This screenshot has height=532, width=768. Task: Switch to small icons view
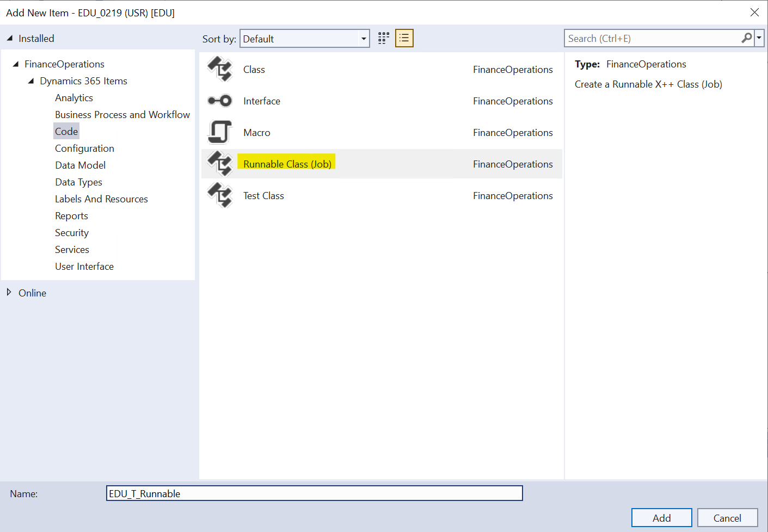(x=384, y=38)
